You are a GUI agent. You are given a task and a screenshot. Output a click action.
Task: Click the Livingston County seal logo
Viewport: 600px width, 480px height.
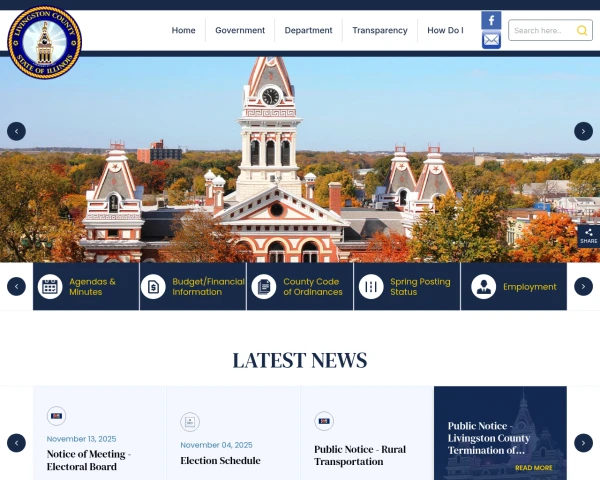44,42
